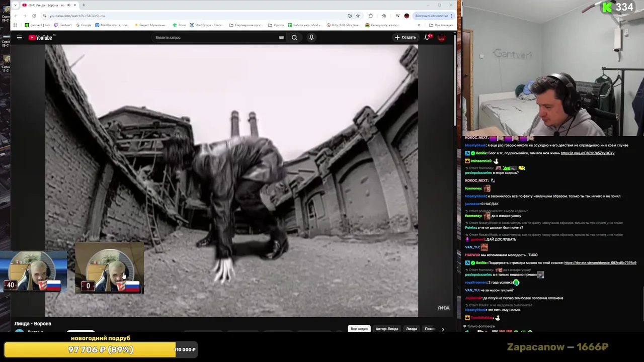The height and width of the screenshot is (362, 644).
Task: Open the Chrome apps grid bookmark icon
Action: coord(16,25)
